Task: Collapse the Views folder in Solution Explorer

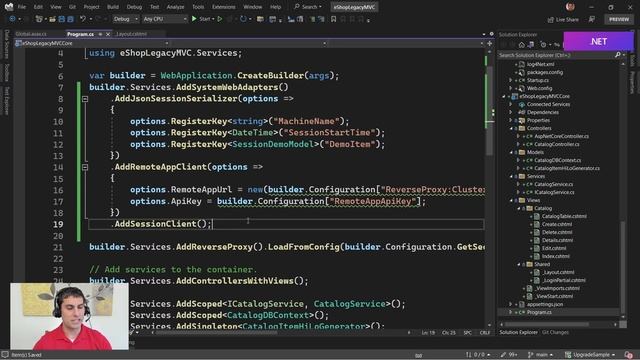Action: coord(511,200)
